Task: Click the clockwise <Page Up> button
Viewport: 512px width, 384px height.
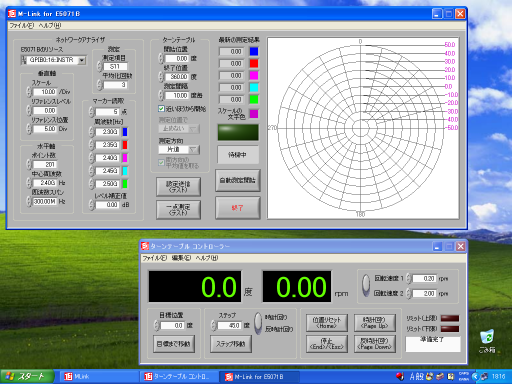Action: click(x=375, y=323)
